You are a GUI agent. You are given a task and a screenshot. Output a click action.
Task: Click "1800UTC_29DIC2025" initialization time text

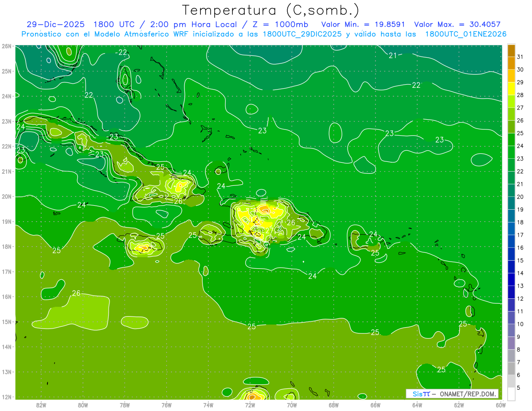pos(302,34)
